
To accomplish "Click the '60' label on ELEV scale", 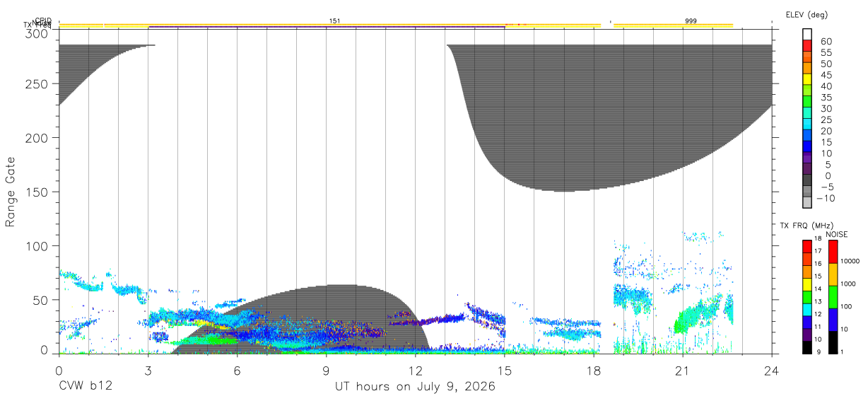I will click(x=826, y=41).
